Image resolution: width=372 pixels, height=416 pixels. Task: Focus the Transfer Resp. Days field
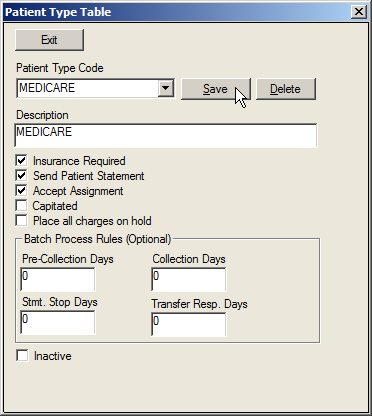189,324
